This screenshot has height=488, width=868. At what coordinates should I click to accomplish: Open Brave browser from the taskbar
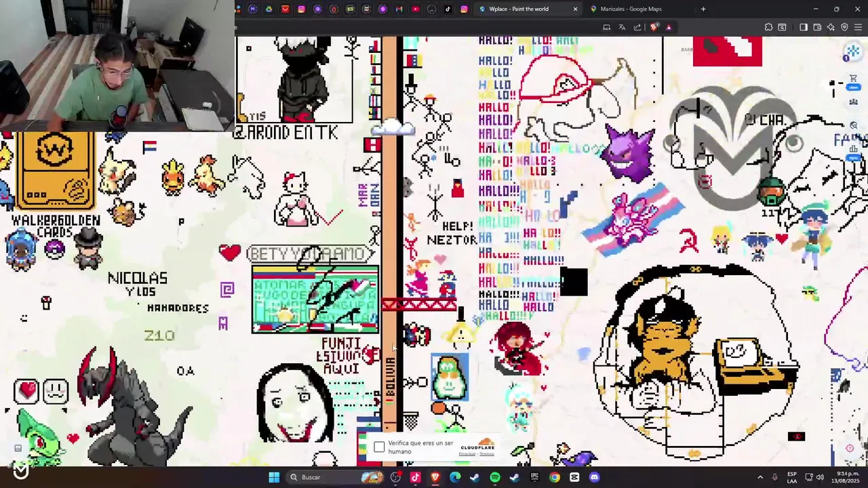pyautogui.click(x=435, y=477)
